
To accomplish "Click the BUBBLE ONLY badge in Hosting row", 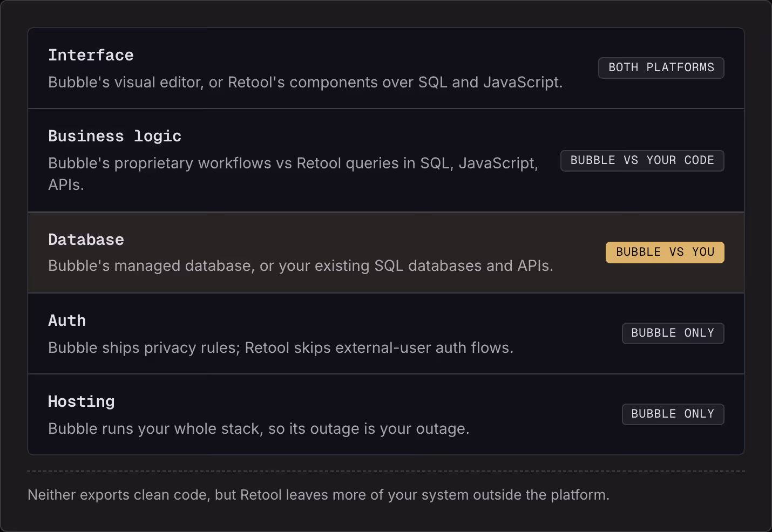I will [x=673, y=414].
